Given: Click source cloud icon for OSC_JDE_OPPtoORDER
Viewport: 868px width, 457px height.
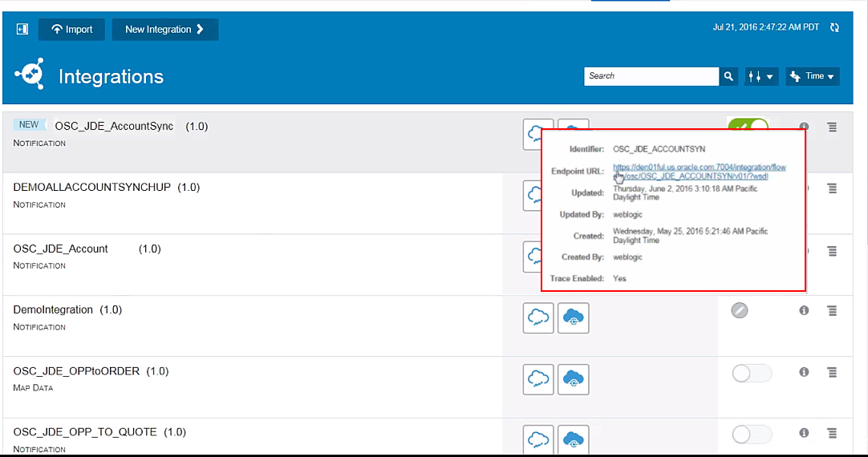Looking at the screenshot, I should pos(538,379).
